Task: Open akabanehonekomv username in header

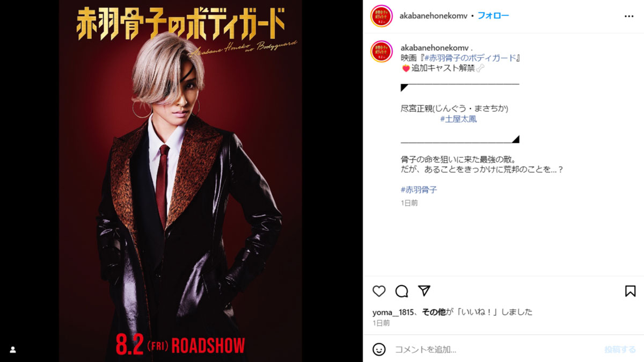Action: pos(434,16)
